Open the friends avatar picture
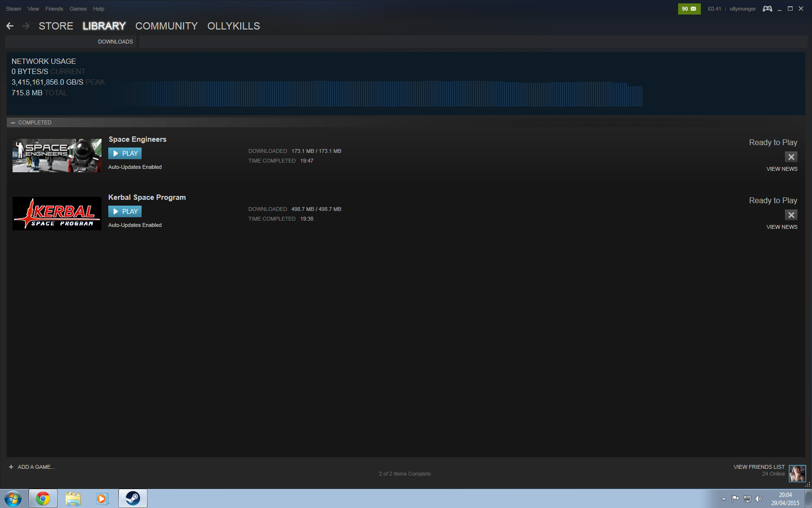Viewport: 812px width, 508px height. [x=797, y=474]
